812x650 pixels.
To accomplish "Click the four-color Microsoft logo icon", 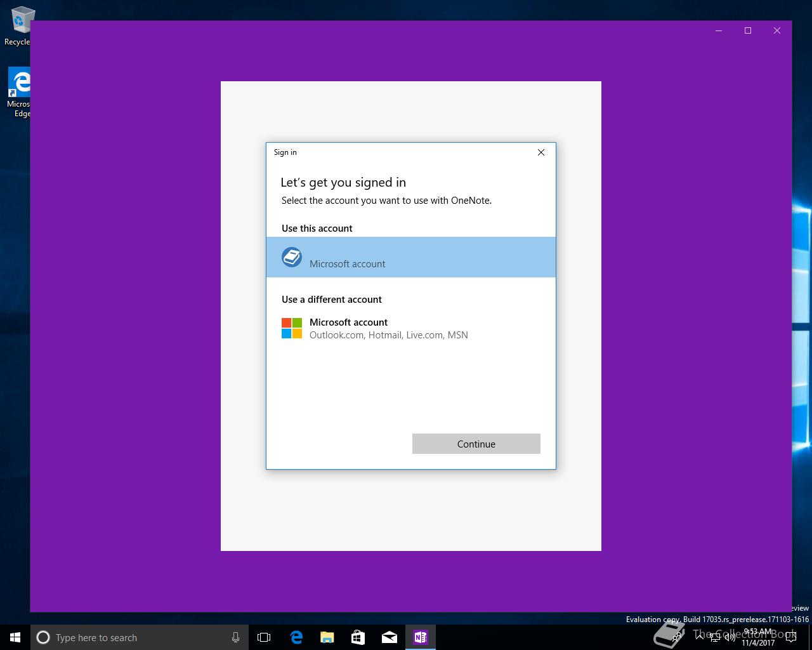I will coord(292,328).
